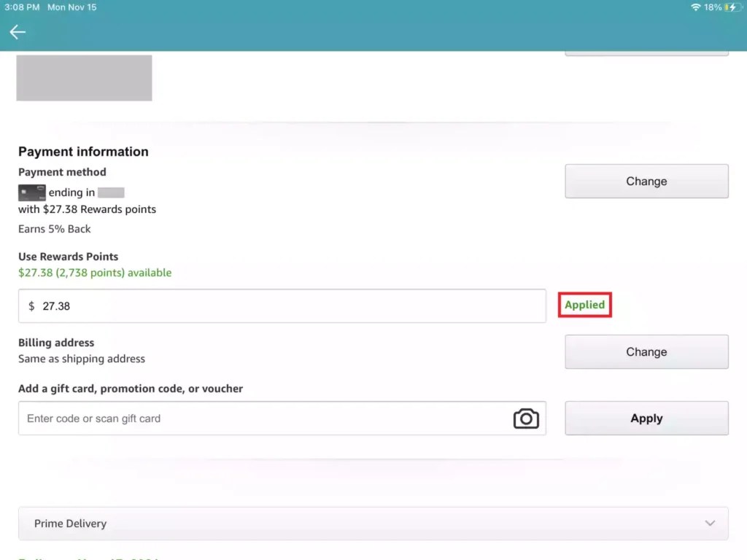Tap 'Add a gift card, promotion code, or voucher' label

131,389
